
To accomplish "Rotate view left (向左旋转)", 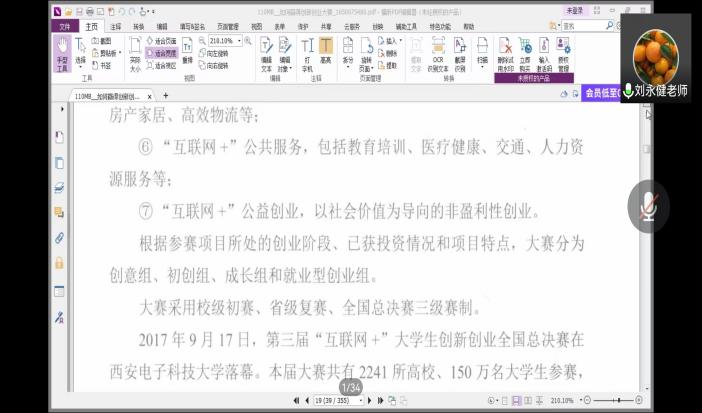I will [214, 53].
